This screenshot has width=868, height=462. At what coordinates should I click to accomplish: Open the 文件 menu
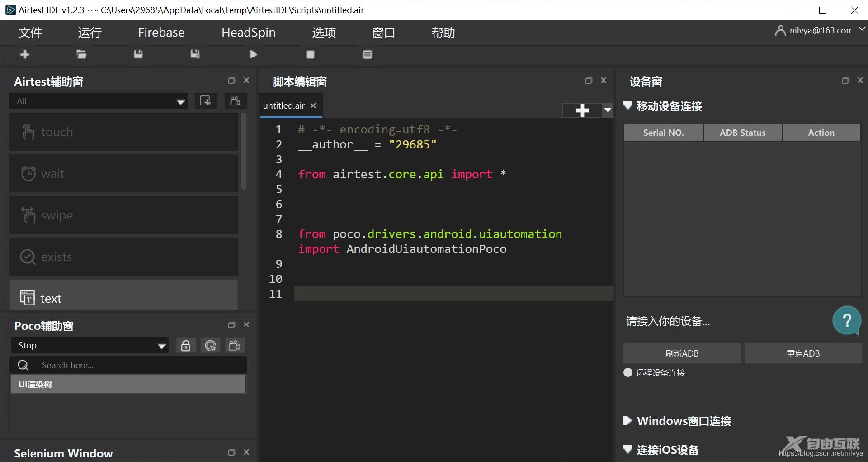tap(30, 33)
